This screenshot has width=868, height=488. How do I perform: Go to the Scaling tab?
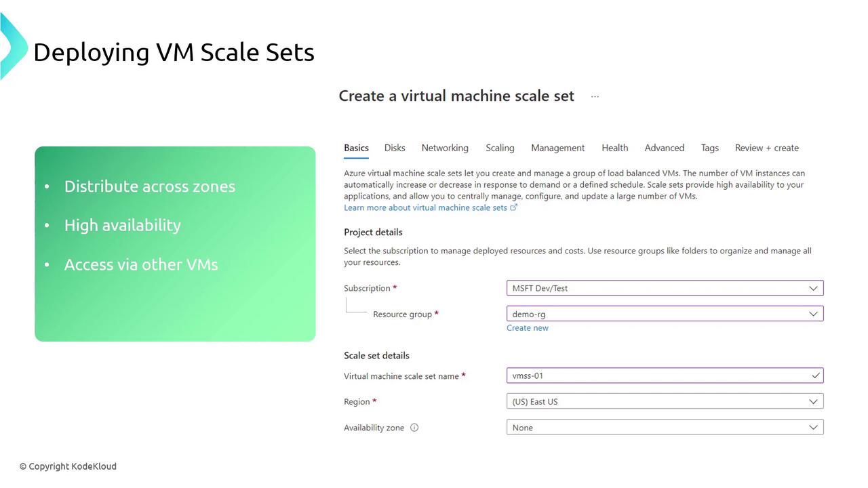point(500,148)
